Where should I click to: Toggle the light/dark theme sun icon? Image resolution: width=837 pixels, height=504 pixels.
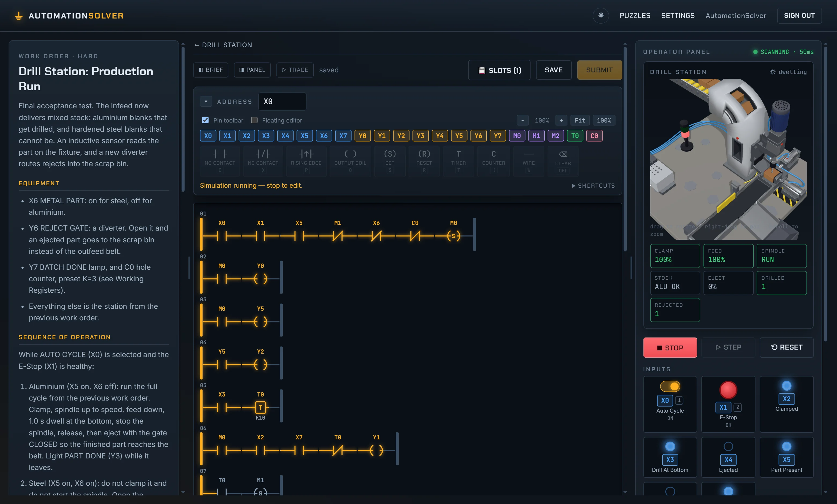[x=601, y=16]
